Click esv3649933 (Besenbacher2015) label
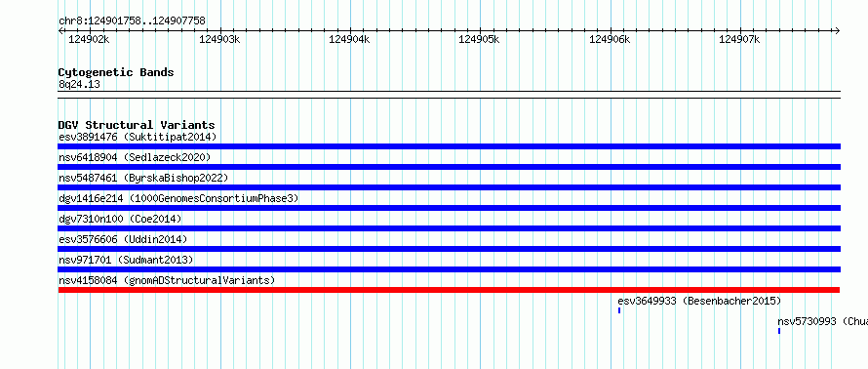Viewport: 868px width, 369px height. pyautogui.click(x=699, y=301)
